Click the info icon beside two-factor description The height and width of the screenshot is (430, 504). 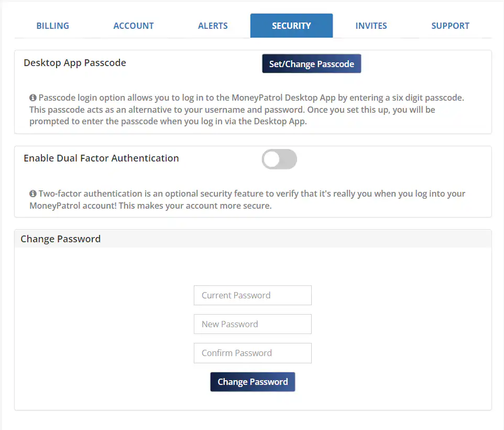point(33,194)
